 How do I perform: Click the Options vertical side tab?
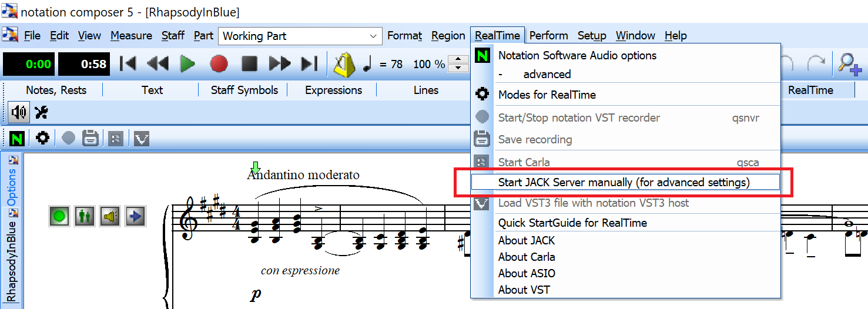[x=12, y=187]
